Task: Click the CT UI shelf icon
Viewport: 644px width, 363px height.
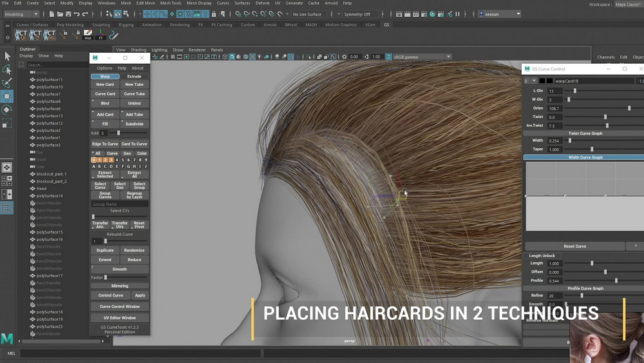Action: click(21, 35)
